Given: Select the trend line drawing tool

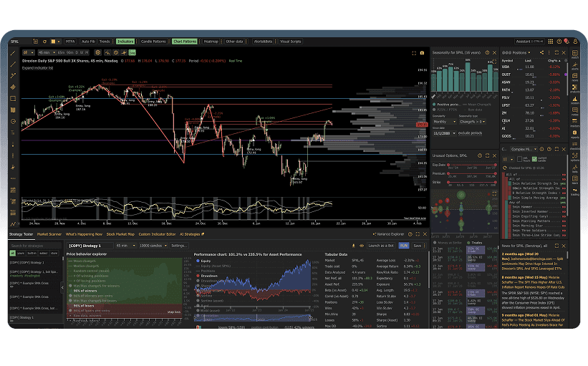Looking at the screenshot, I should pos(13,53).
